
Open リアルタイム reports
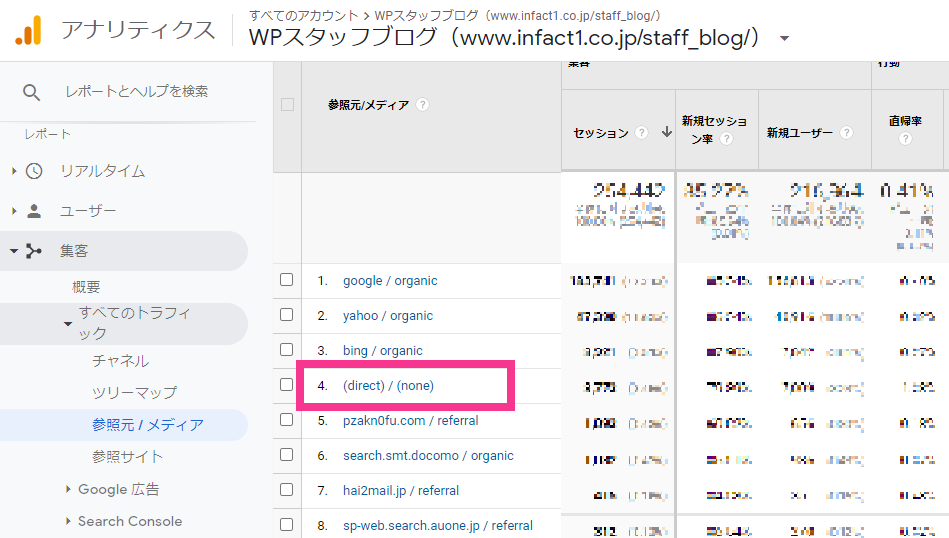[102, 171]
